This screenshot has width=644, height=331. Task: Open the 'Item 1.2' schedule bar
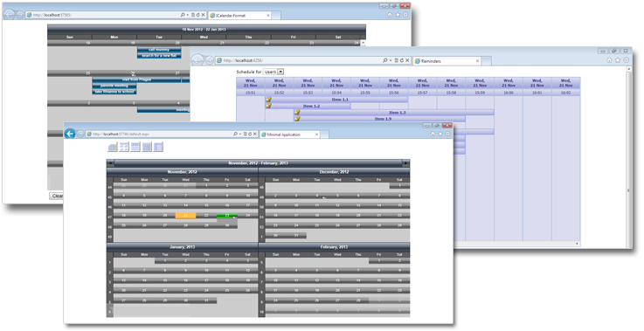point(308,106)
